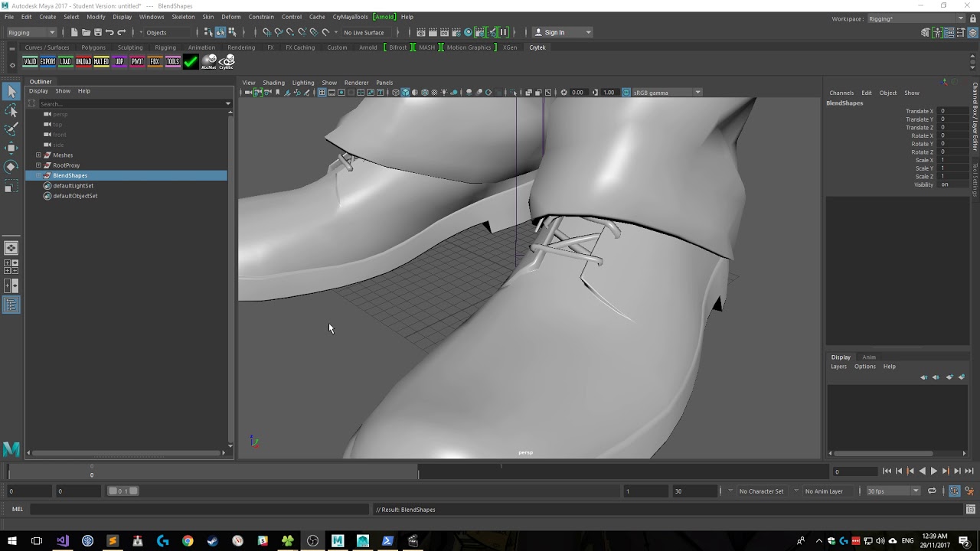
Task: Click the undo arrow icon
Action: pos(109,32)
